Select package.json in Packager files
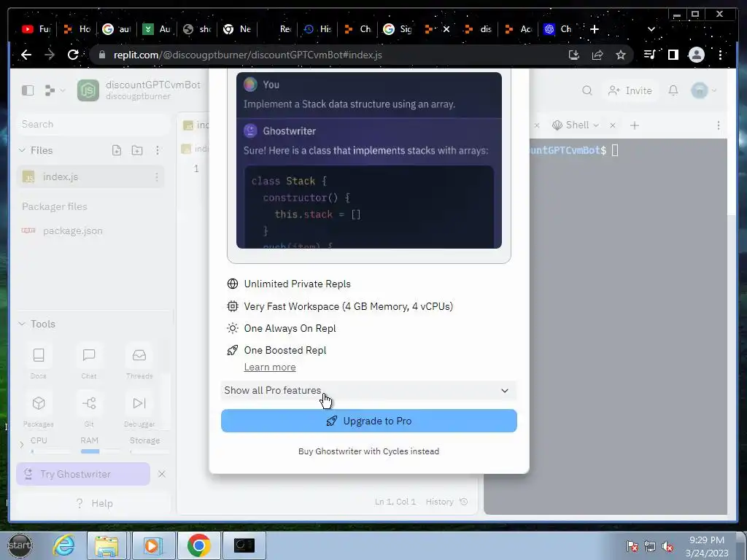747x560 pixels. tap(72, 231)
